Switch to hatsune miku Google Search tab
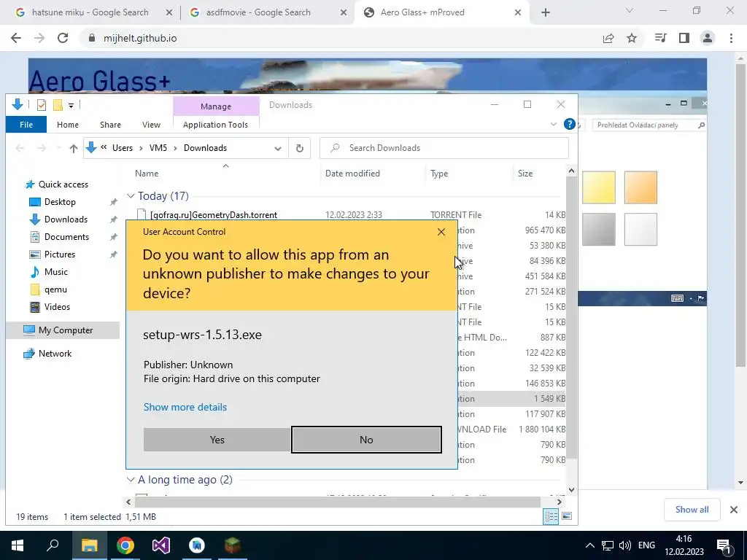 [x=90, y=12]
